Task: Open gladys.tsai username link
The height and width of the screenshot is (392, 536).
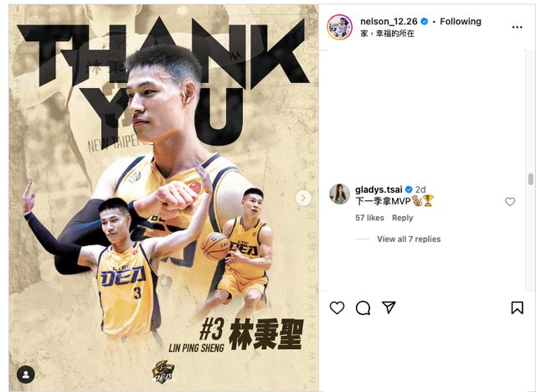Action: [x=379, y=189]
